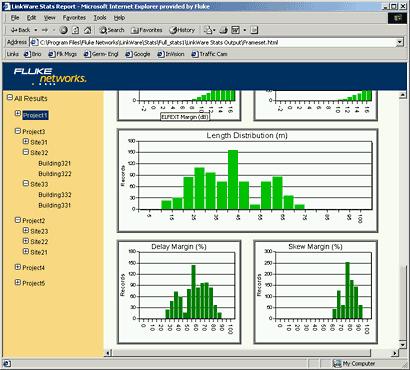Collapse the Site32 tree node
Image resolution: width=410 pixels, height=370 pixels.
click(26, 152)
